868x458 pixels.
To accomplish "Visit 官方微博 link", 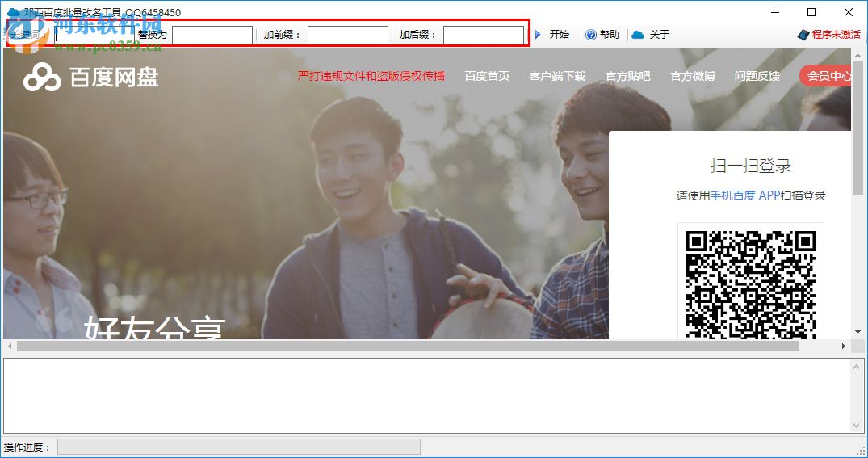I will (x=693, y=76).
